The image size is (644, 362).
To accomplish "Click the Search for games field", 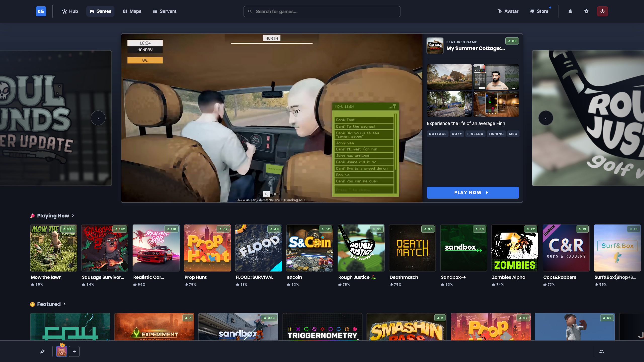I will (x=322, y=12).
